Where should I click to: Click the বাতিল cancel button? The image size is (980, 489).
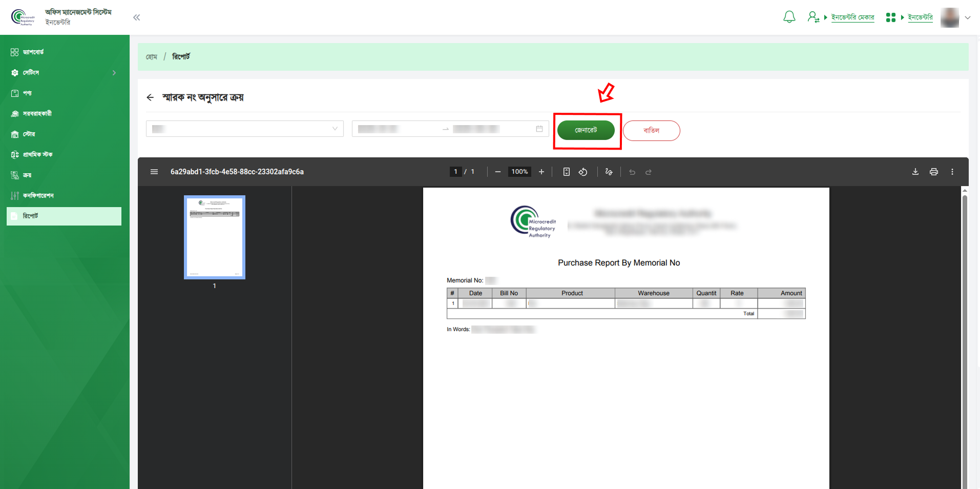[x=651, y=131]
